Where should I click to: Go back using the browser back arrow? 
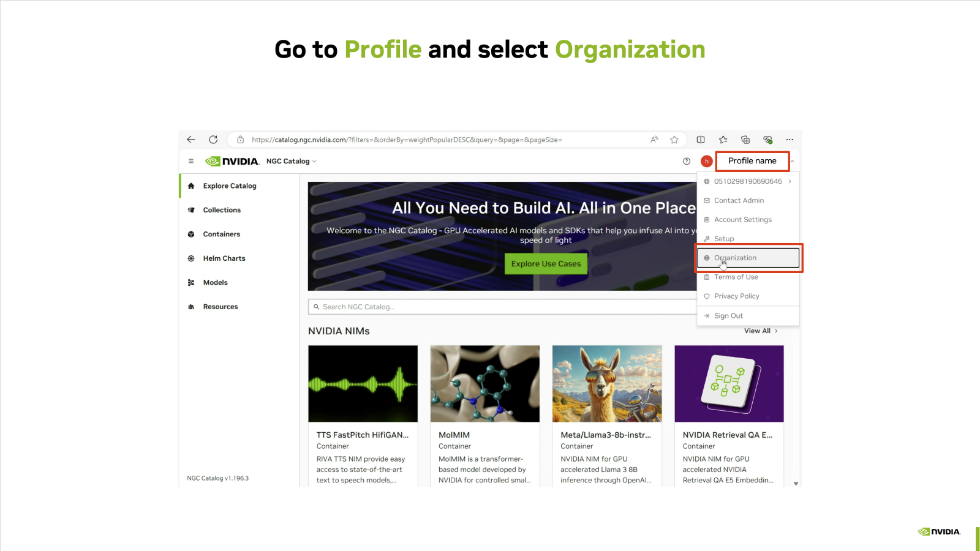[x=191, y=140]
